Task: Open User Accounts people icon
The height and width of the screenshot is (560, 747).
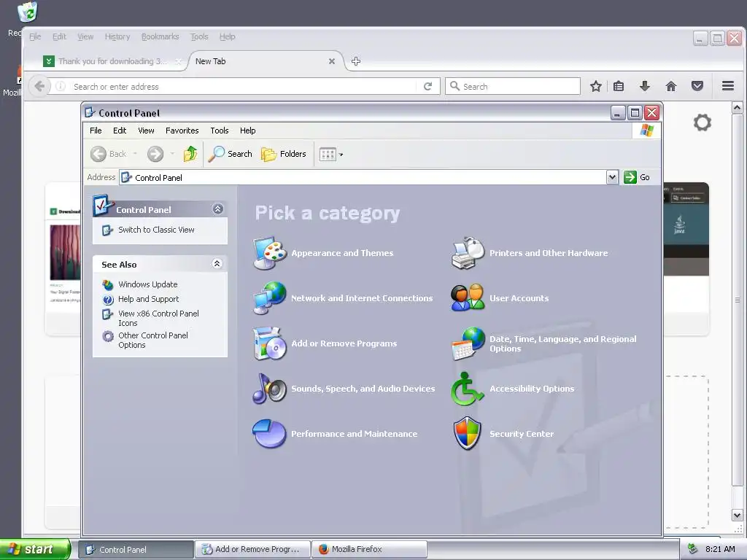Action: [468, 298]
